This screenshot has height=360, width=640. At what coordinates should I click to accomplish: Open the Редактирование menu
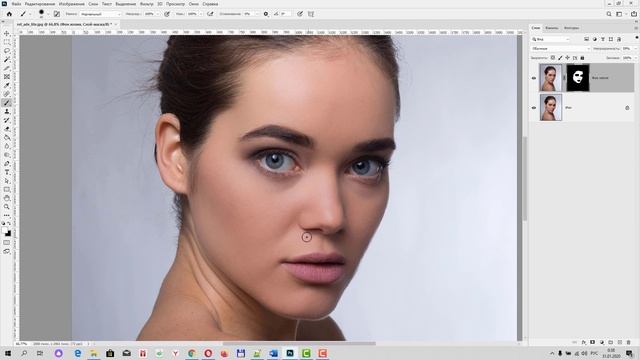(x=40, y=4)
